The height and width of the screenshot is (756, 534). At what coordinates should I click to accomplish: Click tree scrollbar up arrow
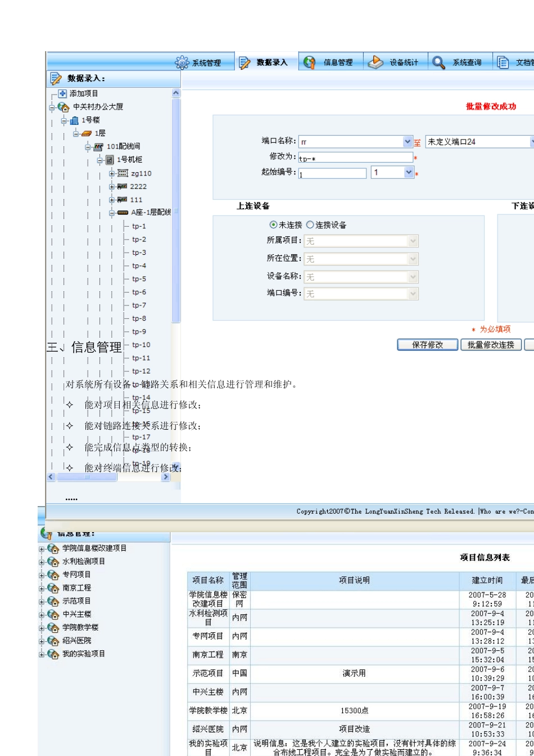[x=176, y=93]
